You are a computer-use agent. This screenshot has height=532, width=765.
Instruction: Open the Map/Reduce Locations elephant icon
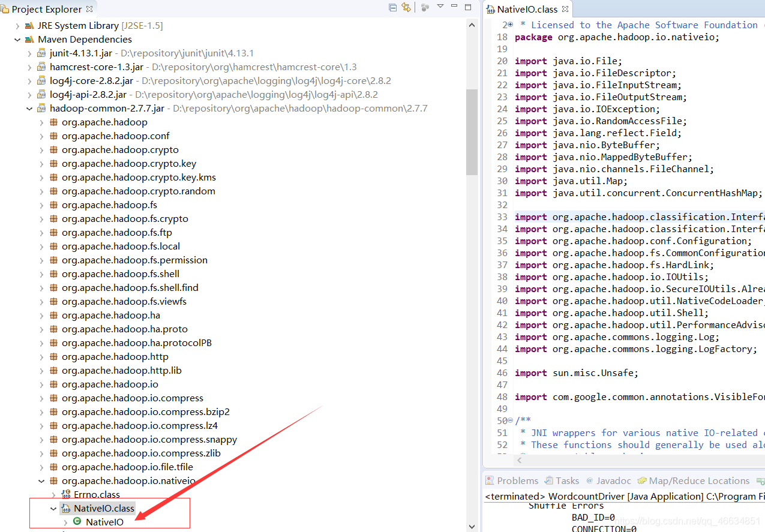[641, 480]
